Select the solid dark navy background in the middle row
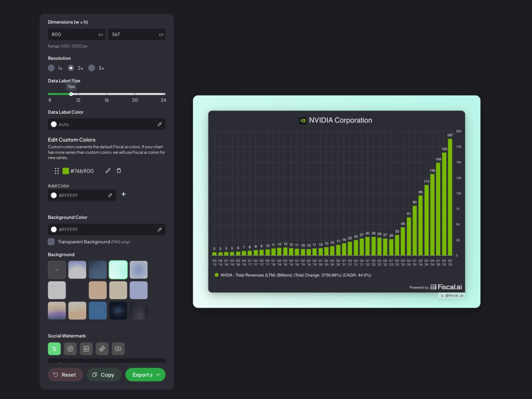Viewport: 532px width, 399px height. click(77, 290)
